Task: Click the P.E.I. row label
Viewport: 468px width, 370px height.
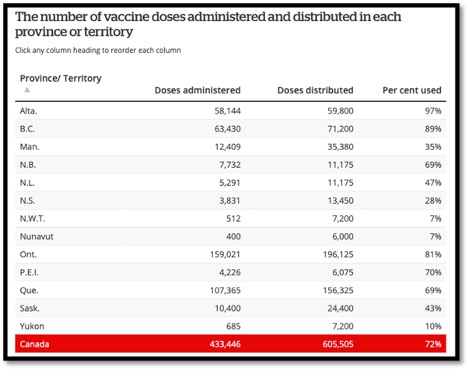Action: [x=29, y=272]
